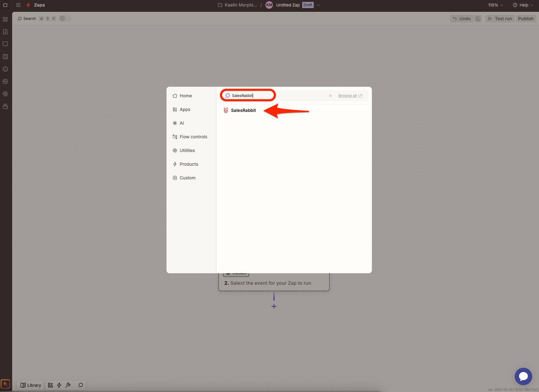Expand the Help dropdown

tap(523, 5)
